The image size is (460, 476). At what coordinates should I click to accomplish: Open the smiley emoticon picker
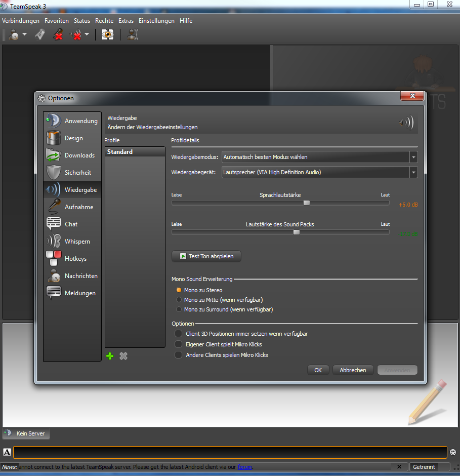point(453,452)
